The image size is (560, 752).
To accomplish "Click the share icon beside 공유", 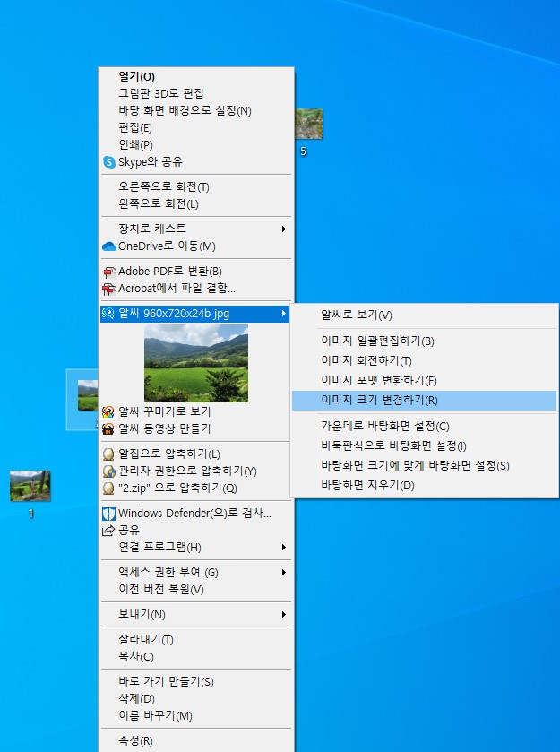I will tap(108, 530).
